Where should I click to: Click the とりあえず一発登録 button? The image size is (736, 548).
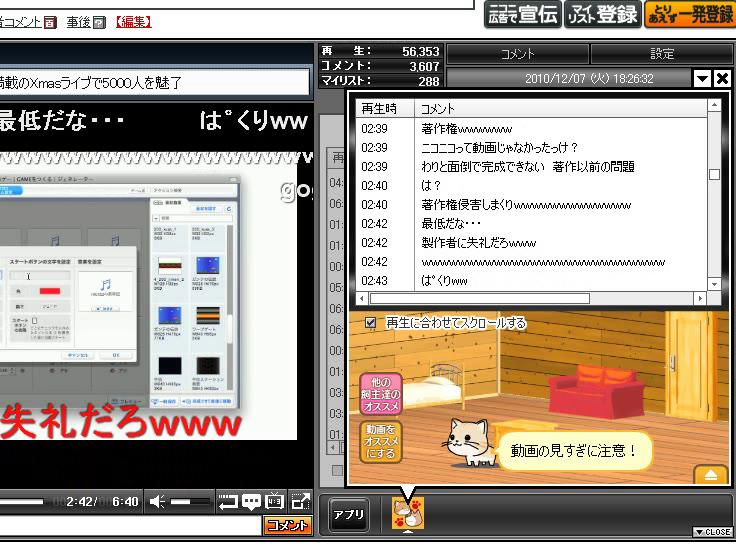(690, 14)
